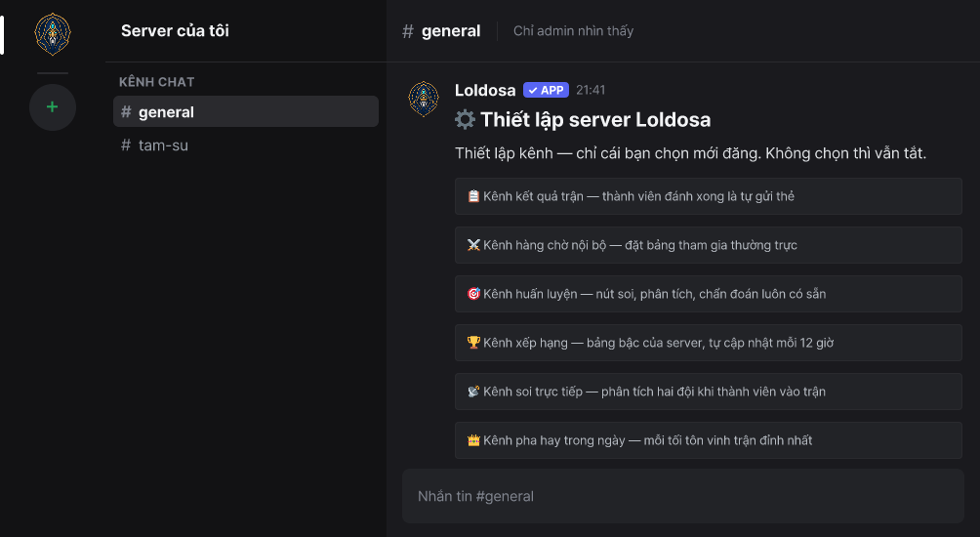Click gear icon in Thiết lập server heading
The height and width of the screenshot is (537, 980).
click(465, 119)
